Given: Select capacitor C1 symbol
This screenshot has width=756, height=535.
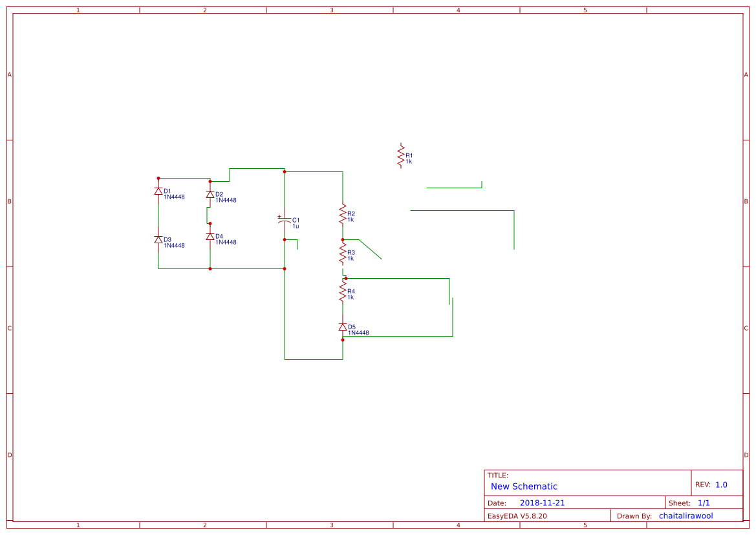Looking at the screenshot, I should pos(285,220).
